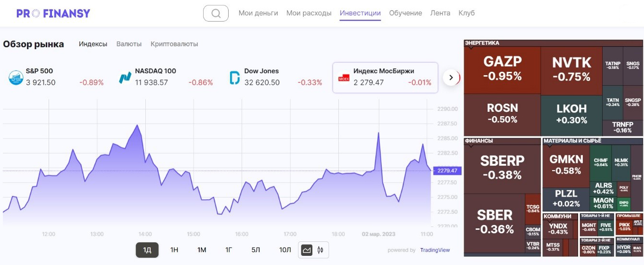This screenshot has height=265, width=644.
Task: Open the TCSG heatmap tile
Action: [x=533, y=209]
